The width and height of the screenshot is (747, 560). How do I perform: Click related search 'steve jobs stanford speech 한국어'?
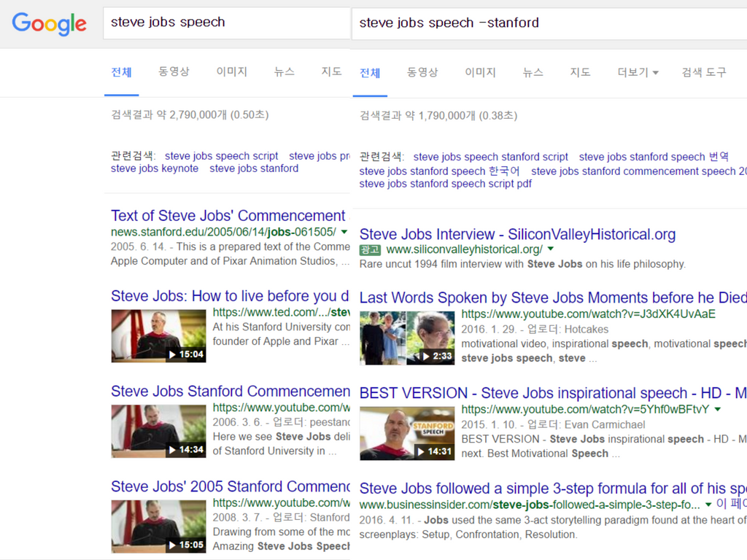(x=439, y=171)
